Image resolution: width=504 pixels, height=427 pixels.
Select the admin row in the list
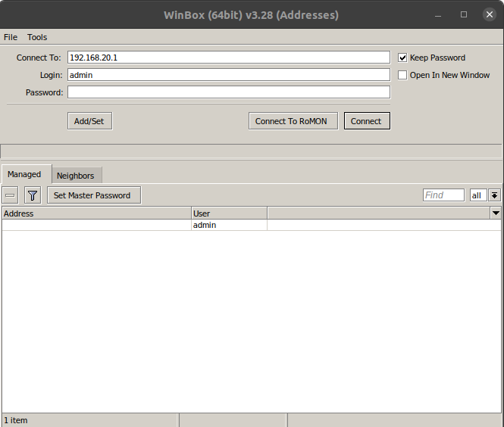tap(205, 225)
